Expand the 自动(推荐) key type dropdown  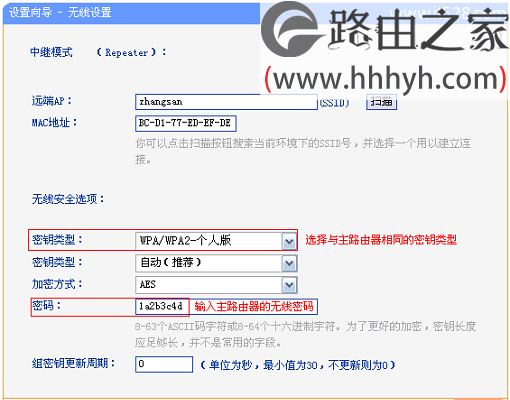216,263
